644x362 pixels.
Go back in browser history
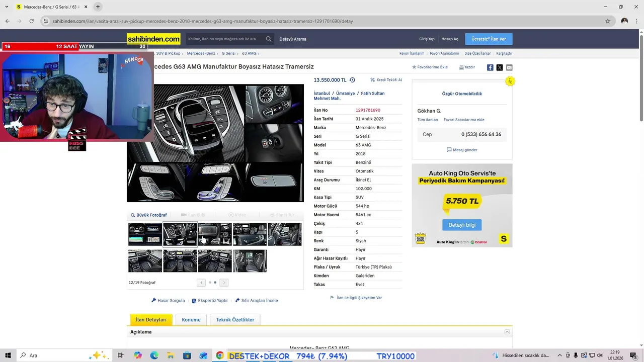click(x=7, y=21)
